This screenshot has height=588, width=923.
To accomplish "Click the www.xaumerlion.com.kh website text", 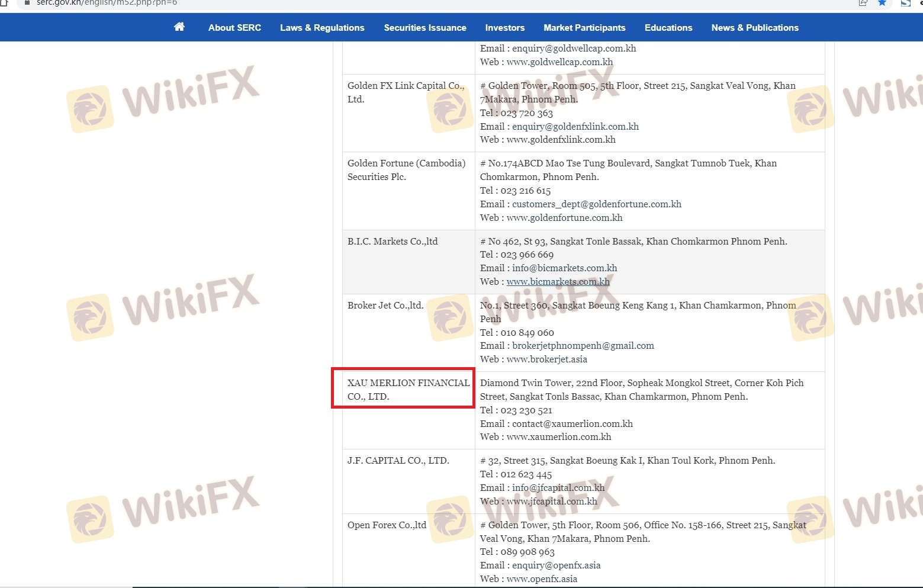I will tap(558, 437).
